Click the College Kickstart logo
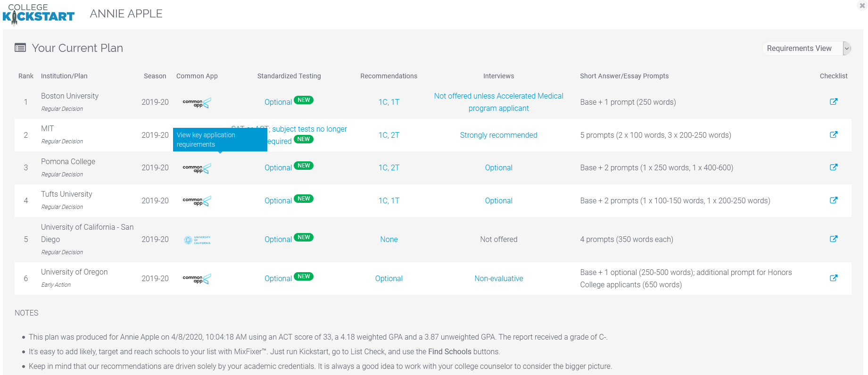 [x=39, y=14]
